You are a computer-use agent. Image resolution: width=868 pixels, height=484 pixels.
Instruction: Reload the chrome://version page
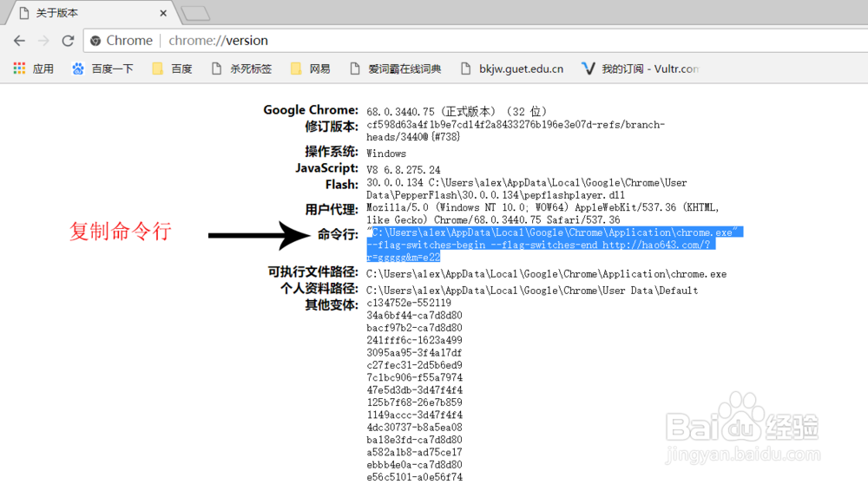[68, 41]
